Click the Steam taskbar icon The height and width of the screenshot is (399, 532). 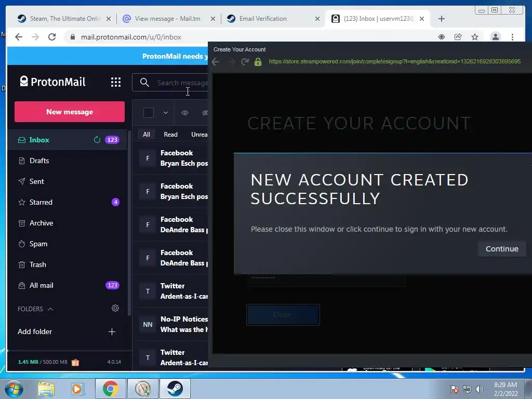(175, 389)
